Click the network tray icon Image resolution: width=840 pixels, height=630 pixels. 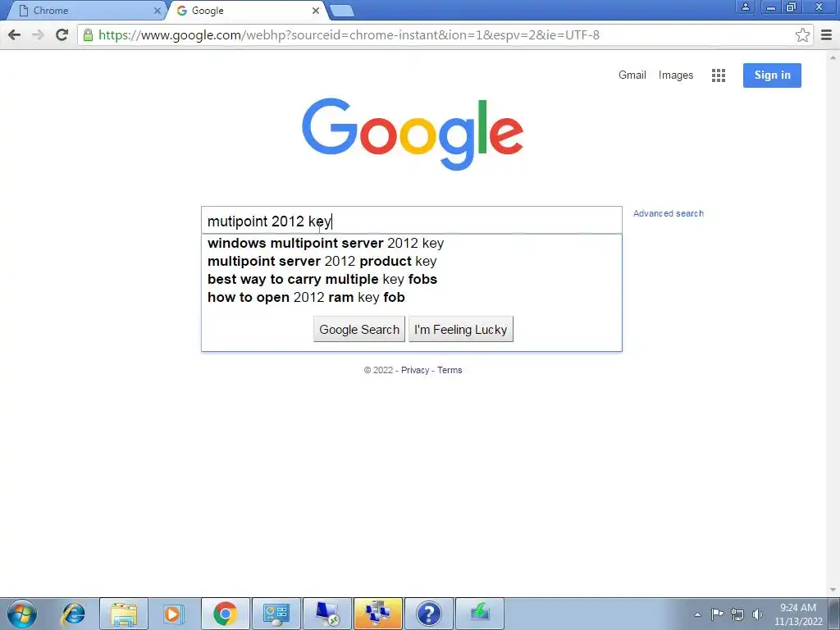737,614
